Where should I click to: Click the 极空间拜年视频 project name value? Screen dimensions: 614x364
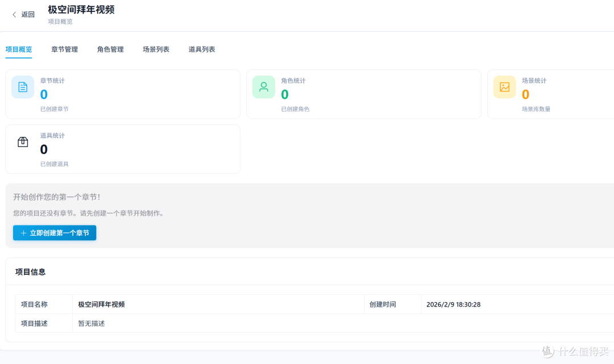pyautogui.click(x=101, y=304)
